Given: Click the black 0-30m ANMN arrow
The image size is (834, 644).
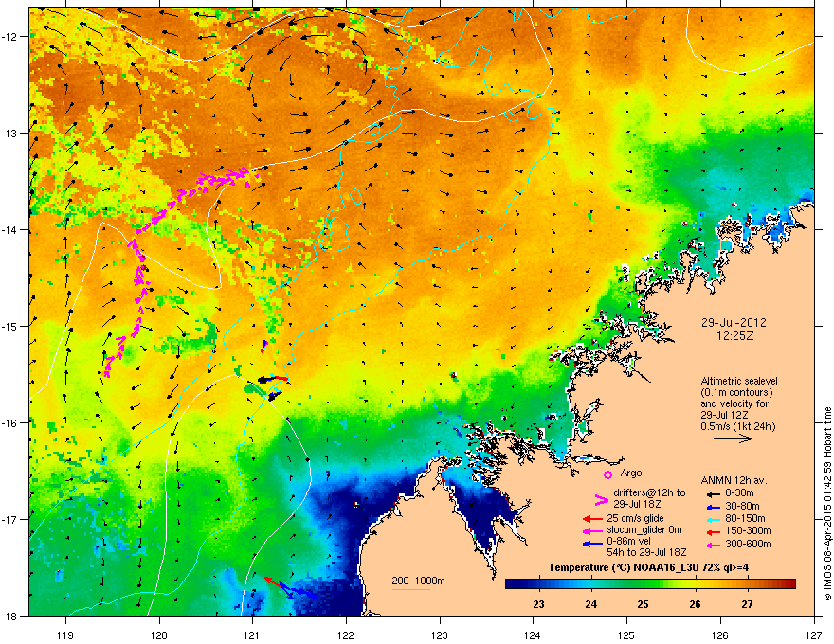Looking at the screenshot, I should (713, 494).
